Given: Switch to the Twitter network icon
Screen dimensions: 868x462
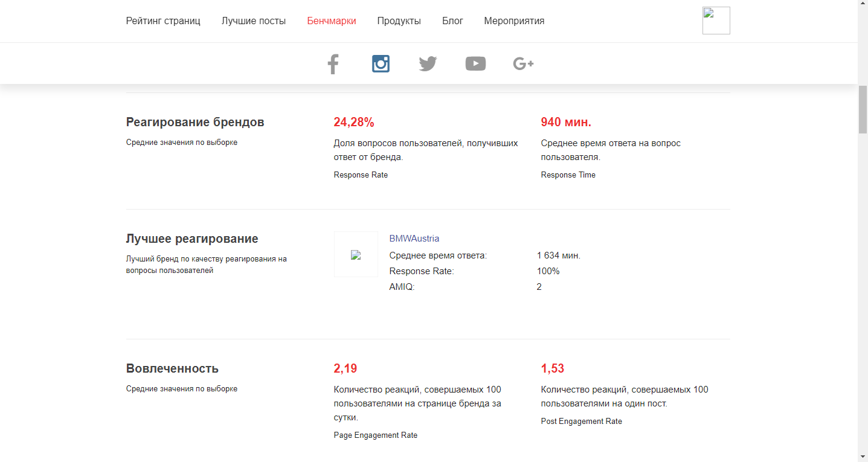Looking at the screenshot, I should 428,63.
